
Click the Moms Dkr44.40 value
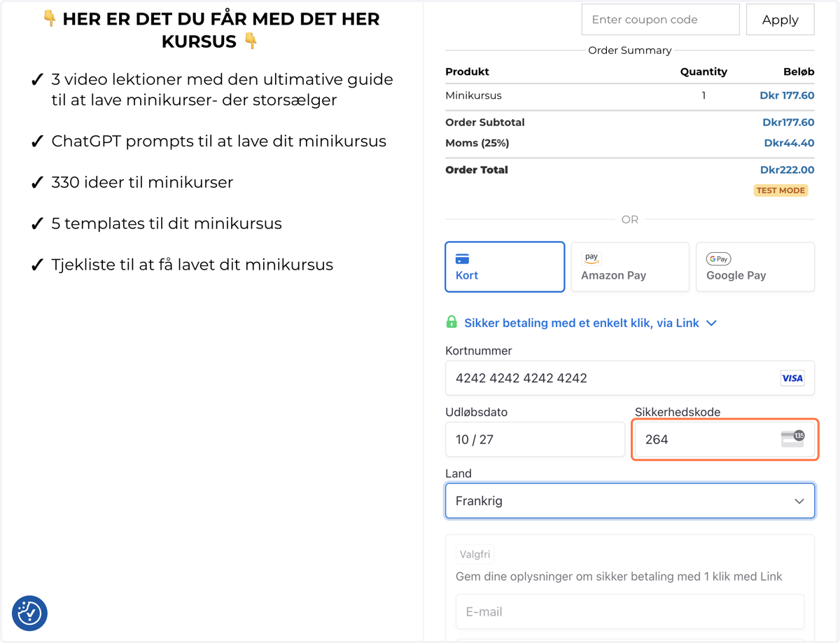[789, 143]
